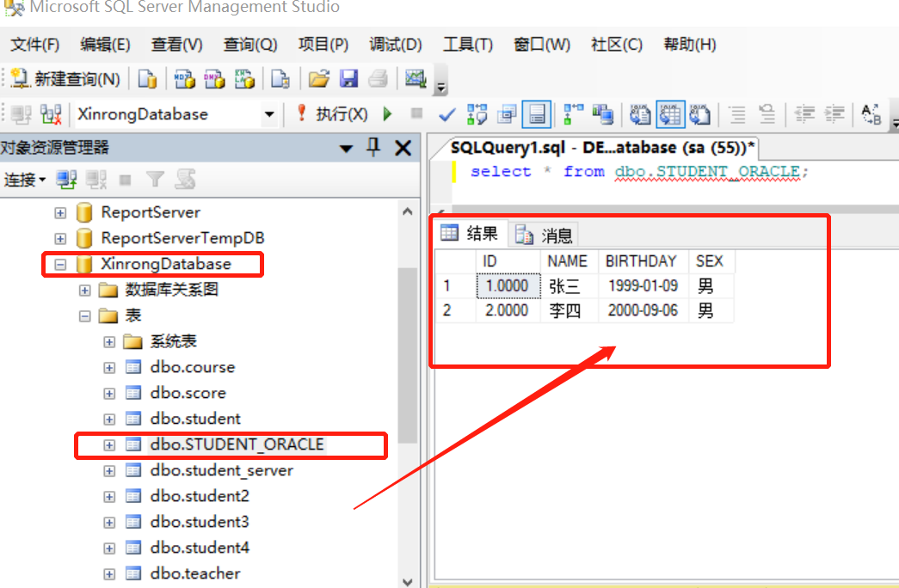Click the gray Cancel Executing Query square
899x588 pixels.
point(417,114)
